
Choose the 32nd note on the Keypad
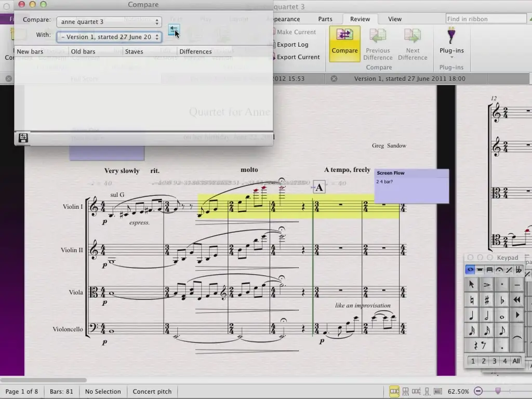(472, 331)
